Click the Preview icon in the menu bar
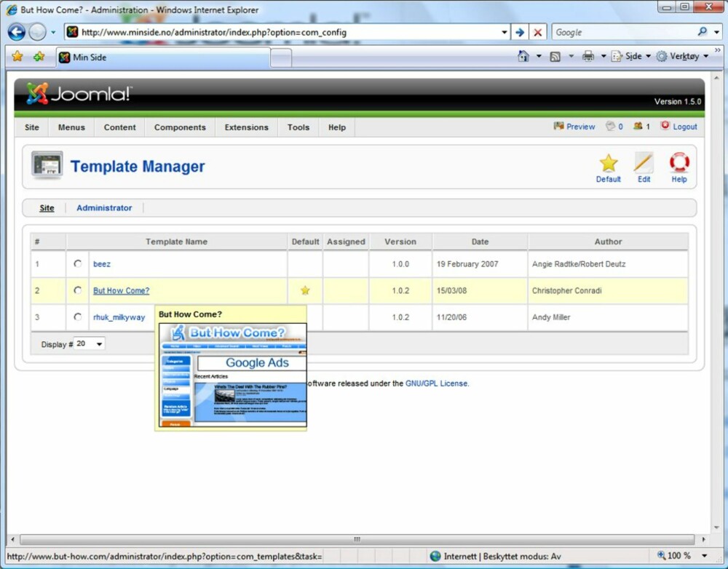This screenshot has width=728, height=569. pos(558,126)
